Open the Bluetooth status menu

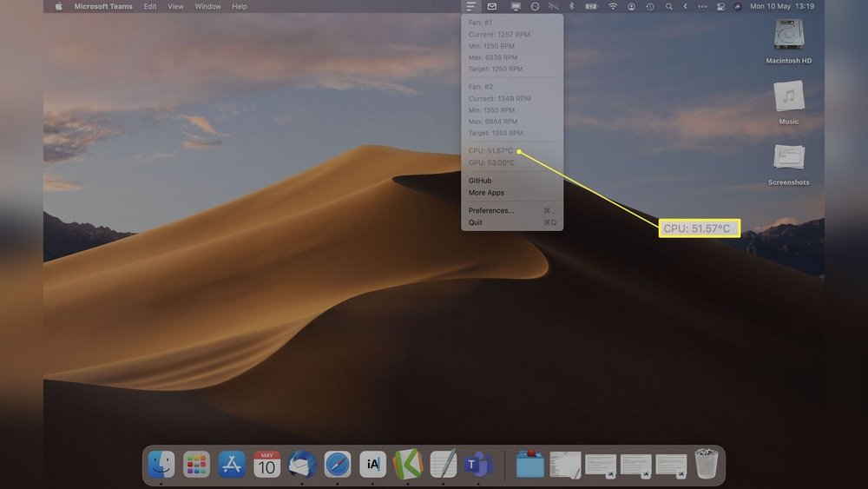pos(571,6)
